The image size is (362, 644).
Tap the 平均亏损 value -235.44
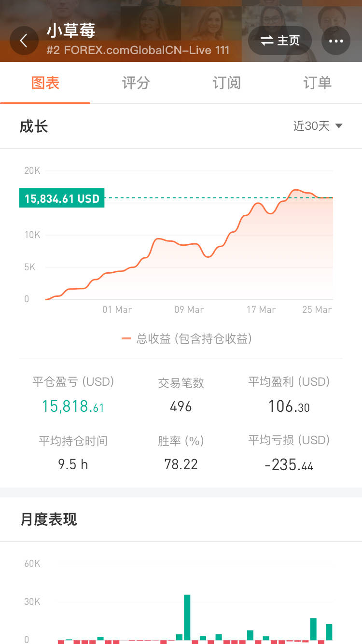(x=289, y=465)
